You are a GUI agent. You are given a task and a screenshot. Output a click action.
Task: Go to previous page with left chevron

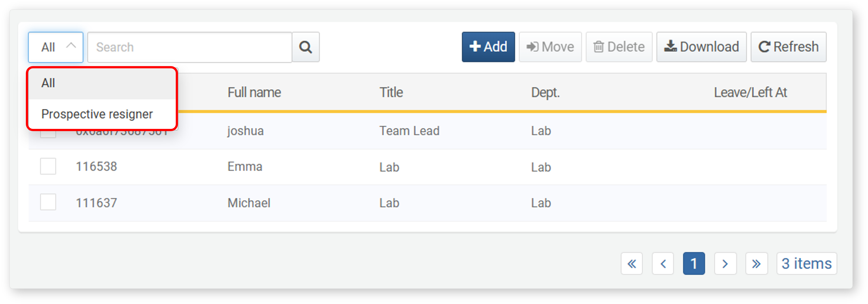663,263
